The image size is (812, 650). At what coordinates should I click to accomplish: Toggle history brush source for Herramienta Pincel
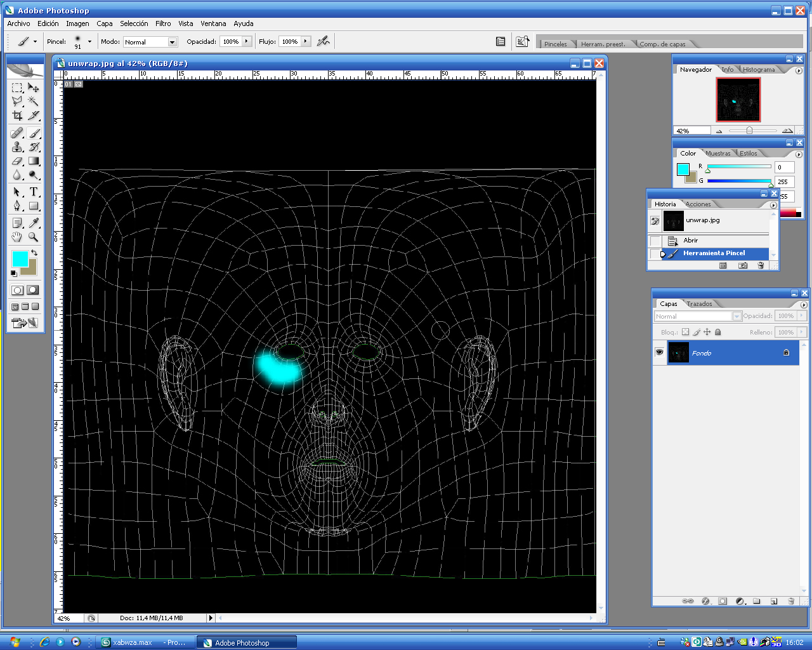pos(655,253)
